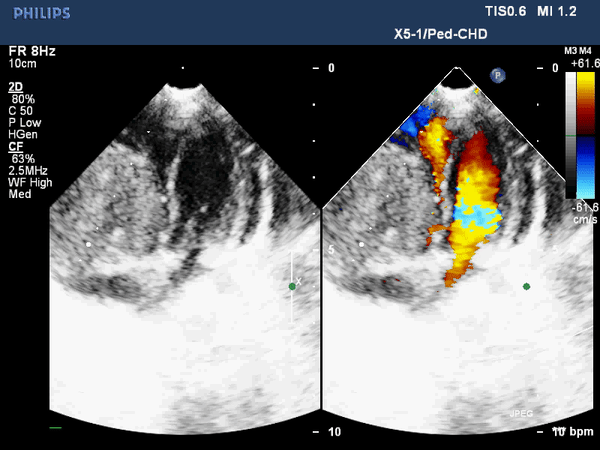The height and width of the screenshot is (450, 600).
Task: Click the small green line at bottom left
Action: (x=55, y=428)
